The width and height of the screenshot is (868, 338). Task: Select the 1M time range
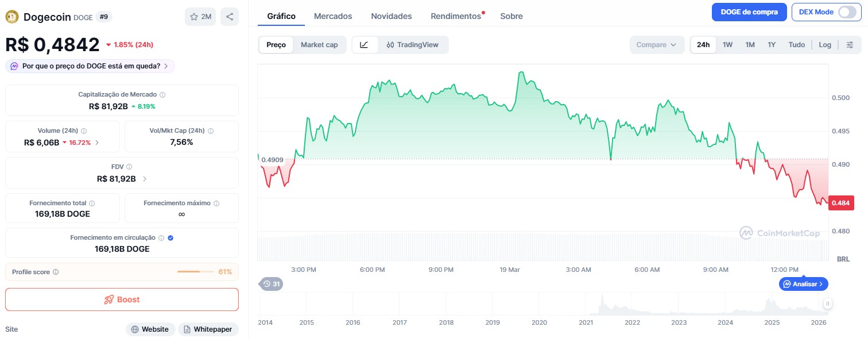point(750,45)
